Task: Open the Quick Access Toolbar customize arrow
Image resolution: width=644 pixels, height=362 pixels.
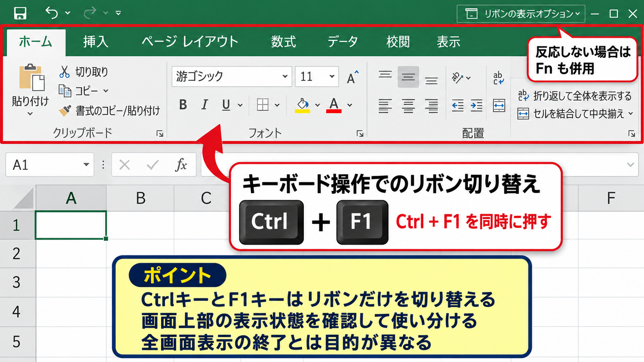Action: 118,13
